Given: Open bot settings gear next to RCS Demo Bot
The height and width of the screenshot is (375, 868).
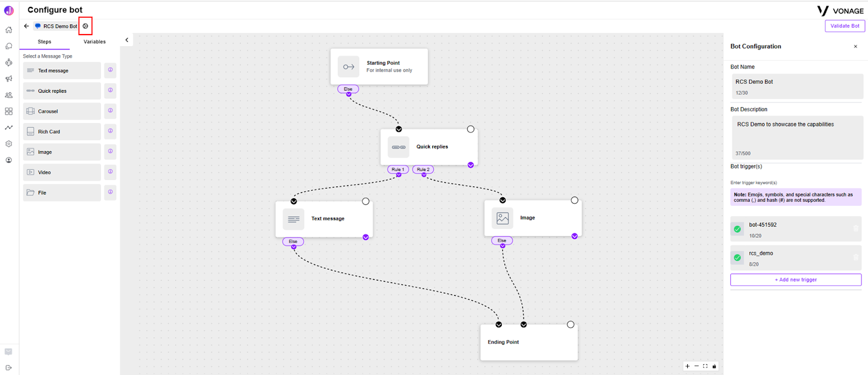Looking at the screenshot, I should point(85,26).
